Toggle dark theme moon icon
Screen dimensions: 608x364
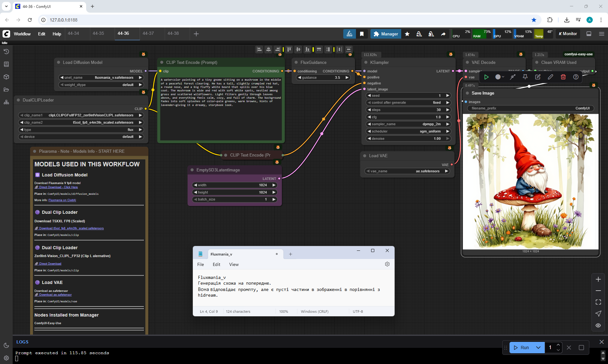[x=6, y=345]
